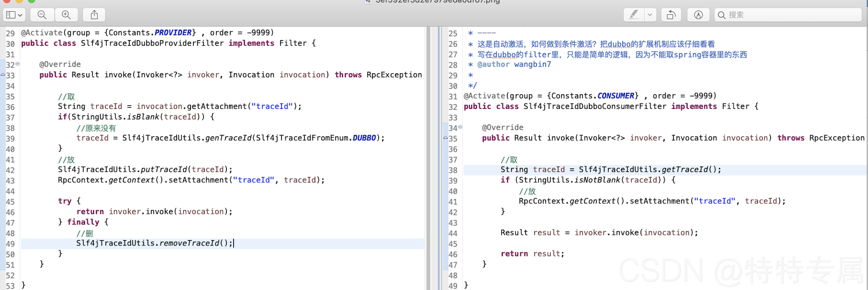Click the share icon in toolbar
Viewport: 868px width, 290px height.
coord(94,15)
